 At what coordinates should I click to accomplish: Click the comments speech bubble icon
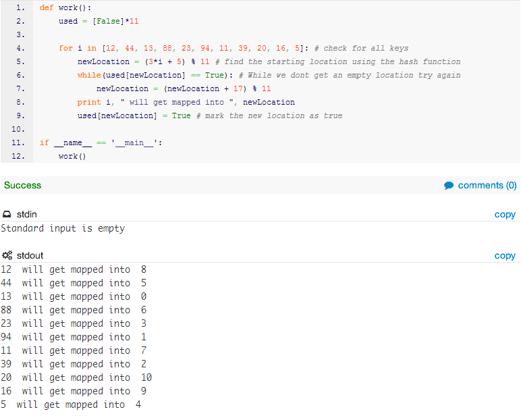449,186
